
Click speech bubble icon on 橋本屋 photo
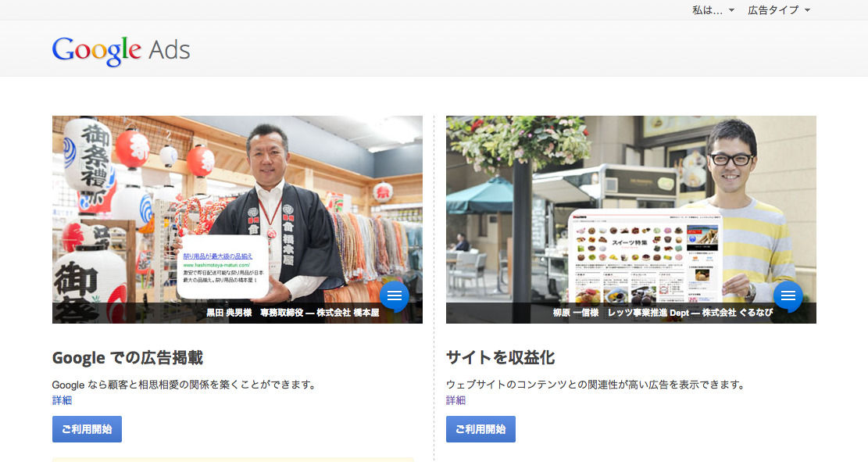(394, 296)
